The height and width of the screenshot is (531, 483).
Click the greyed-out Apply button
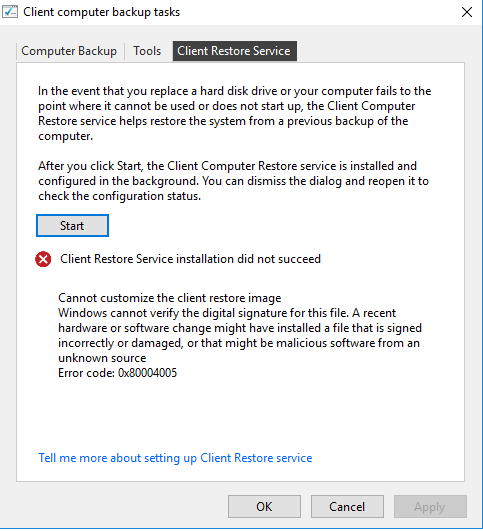pyautogui.click(x=430, y=507)
